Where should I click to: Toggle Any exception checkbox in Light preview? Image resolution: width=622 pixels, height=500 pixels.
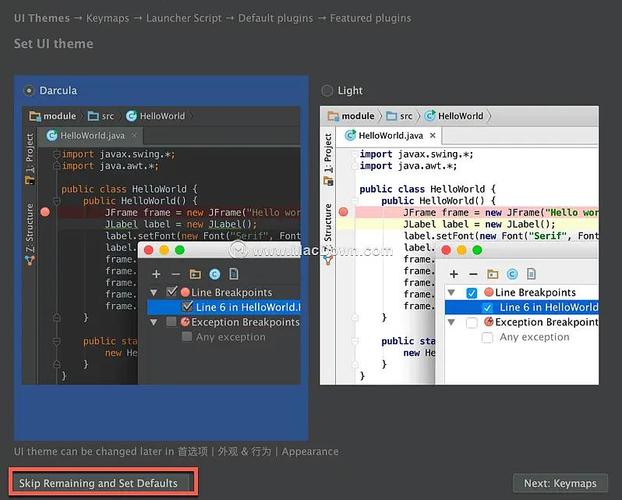pyautogui.click(x=487, y=337)
